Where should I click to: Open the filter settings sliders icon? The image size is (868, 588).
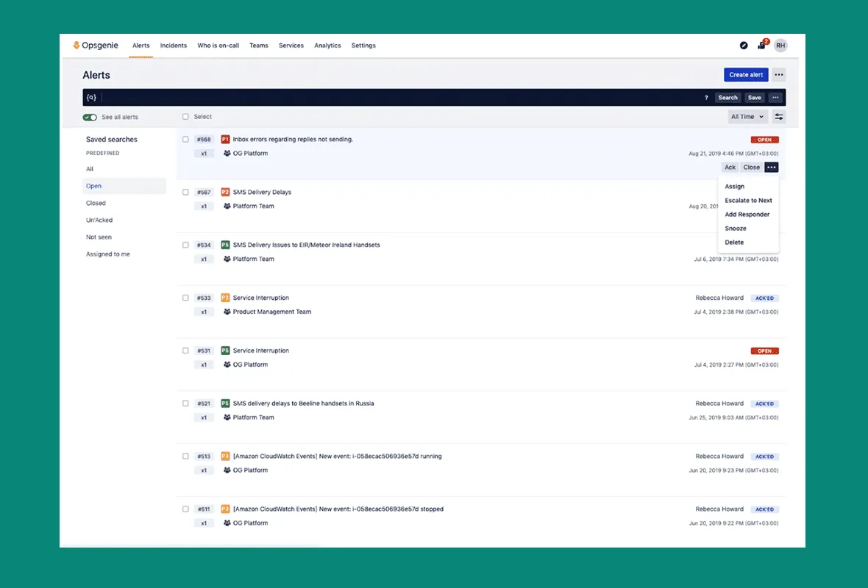[x=778, y=117]
